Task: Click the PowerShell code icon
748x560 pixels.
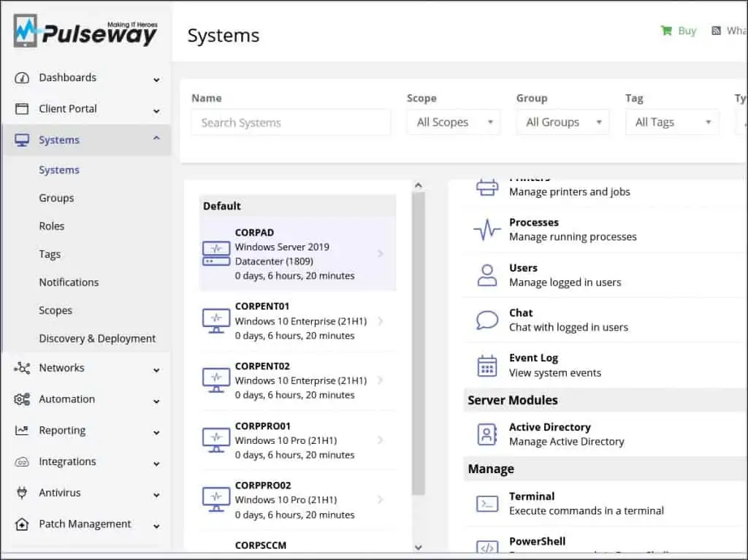Action: [x=487, y=547]
